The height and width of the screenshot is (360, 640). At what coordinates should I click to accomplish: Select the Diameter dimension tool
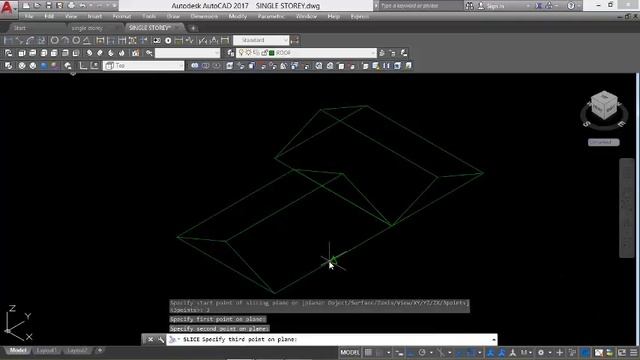coord(76,40)
